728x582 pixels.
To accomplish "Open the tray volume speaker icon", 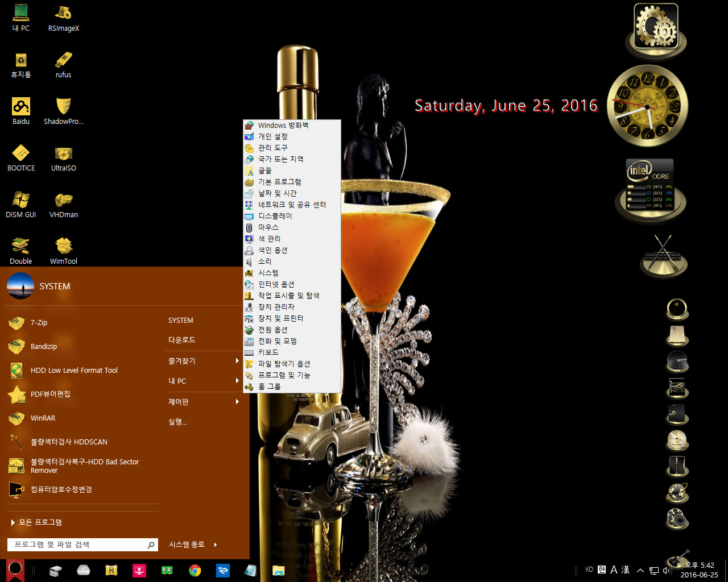I will click(x=667, y=570).
